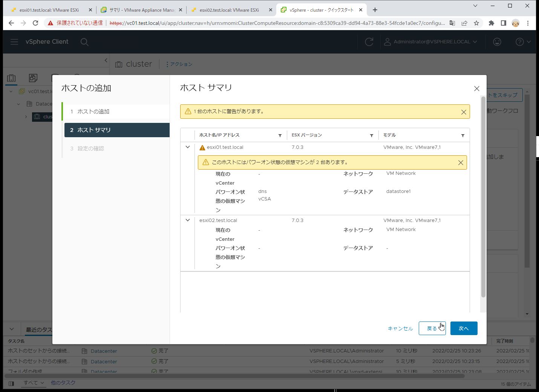Click the browser address bar URL
Viewport: 539px width, 392px height.
click(277, 23)
